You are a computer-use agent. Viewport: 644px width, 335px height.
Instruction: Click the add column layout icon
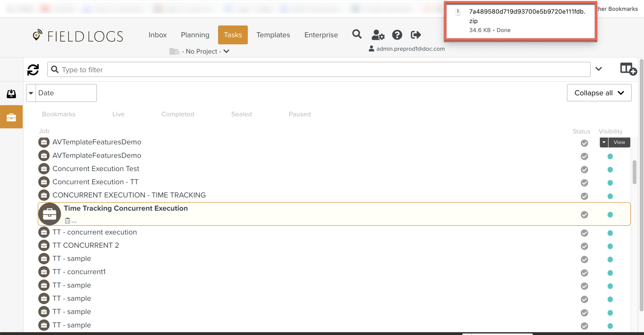point(628,69)
